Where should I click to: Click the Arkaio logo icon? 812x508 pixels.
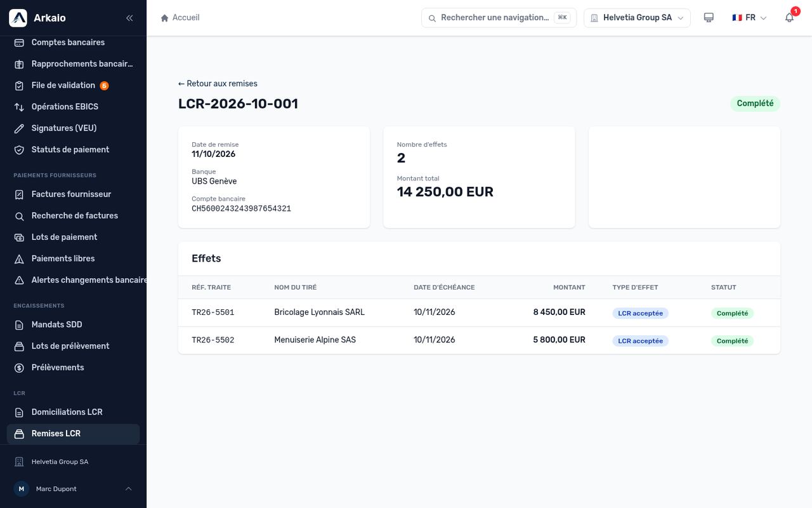(x=18, y=18)
